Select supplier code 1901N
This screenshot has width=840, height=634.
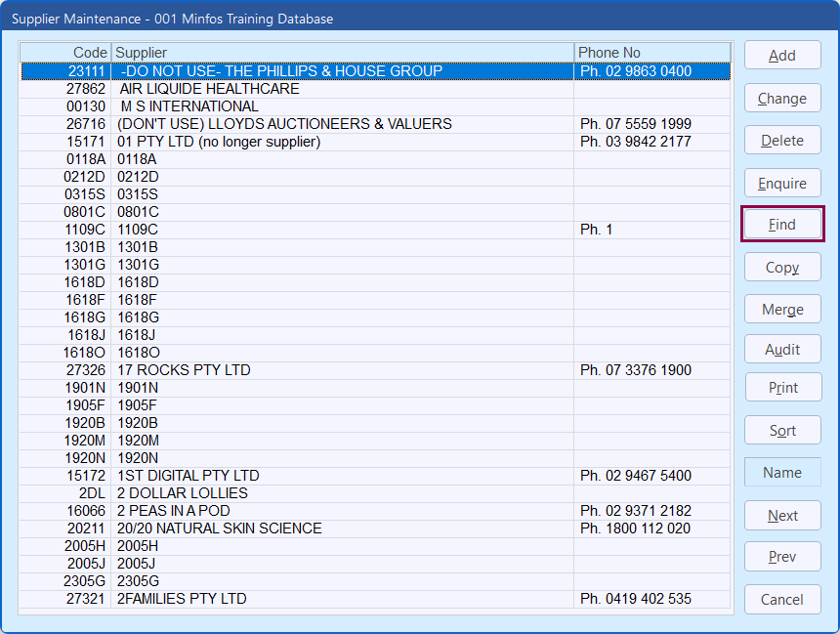tap(375, 388)
